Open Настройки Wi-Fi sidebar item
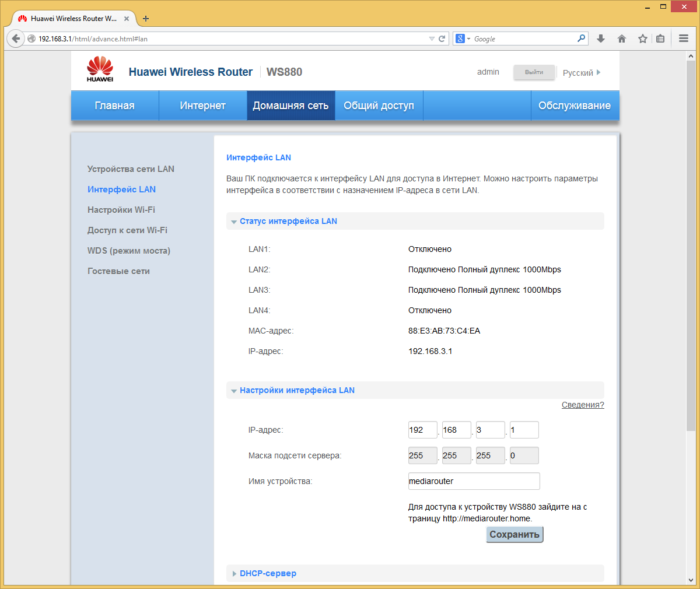This screenshot has width=700, height=589. [x=121, y=210]
